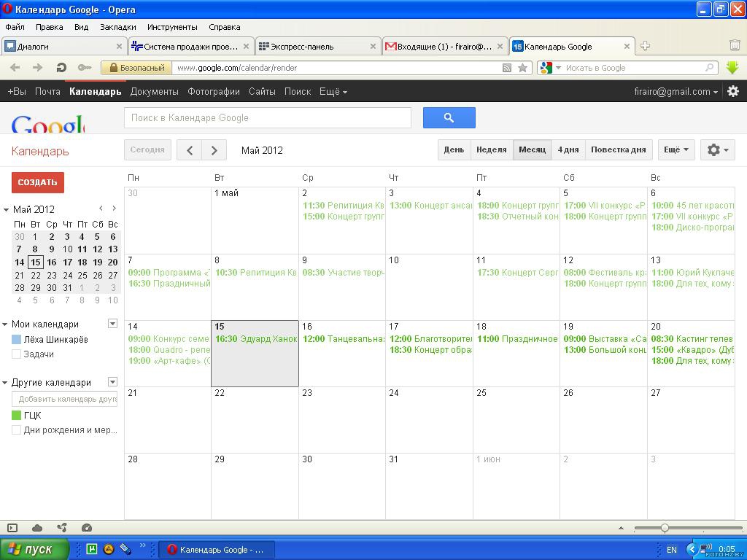Open Opera downloads green arrow icon
Image resolution: width=747 pixels, height=560 pixels.
coord(732,68)
